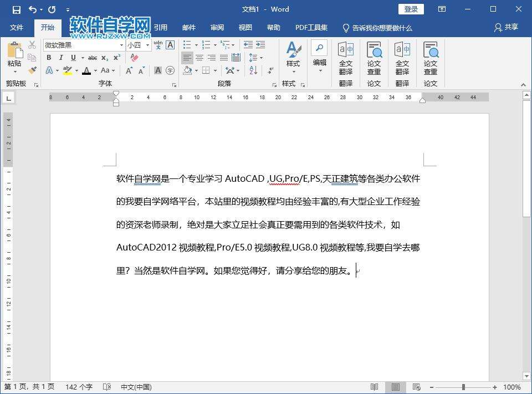
Task: Open the font name dropdown (微软雅黑)
Action: click(x=121, y=45)
